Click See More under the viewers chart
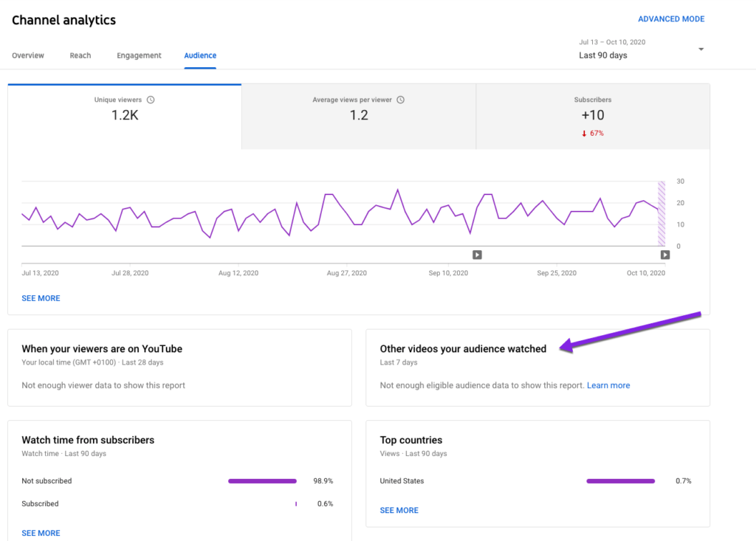756x541 pixels. click(x=41, y=298)
